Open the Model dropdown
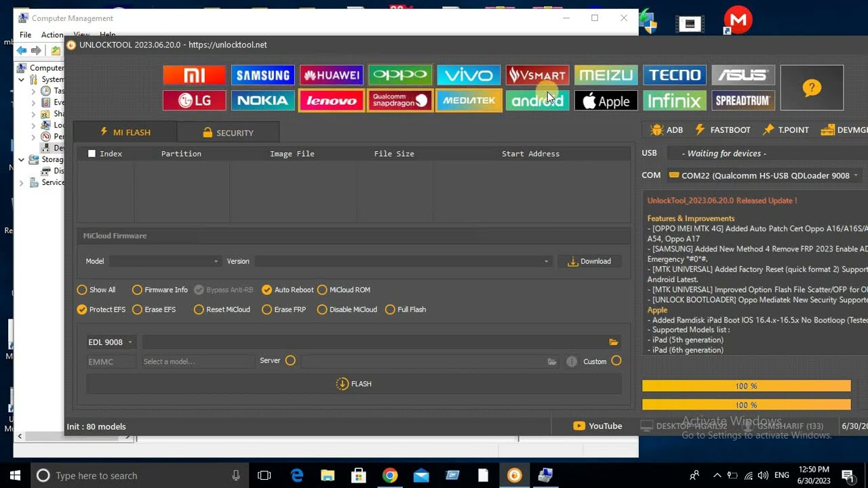868x488 pixels. [165, 262]
